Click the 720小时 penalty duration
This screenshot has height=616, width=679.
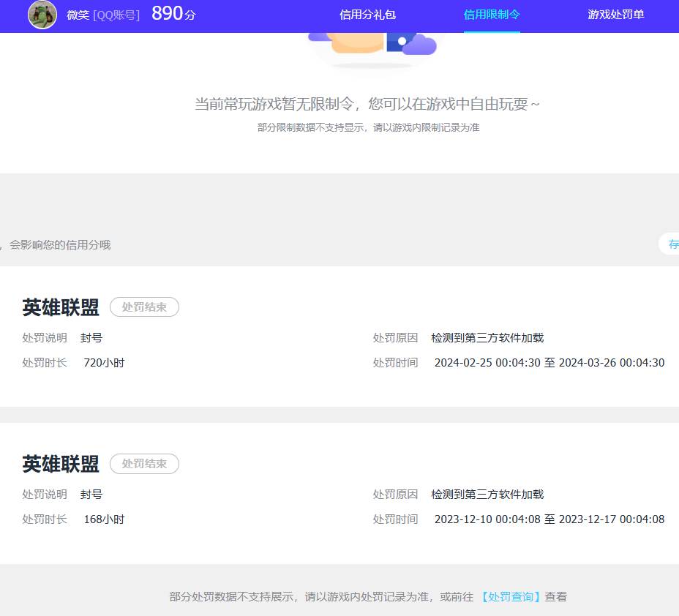[x=104, y=363]
